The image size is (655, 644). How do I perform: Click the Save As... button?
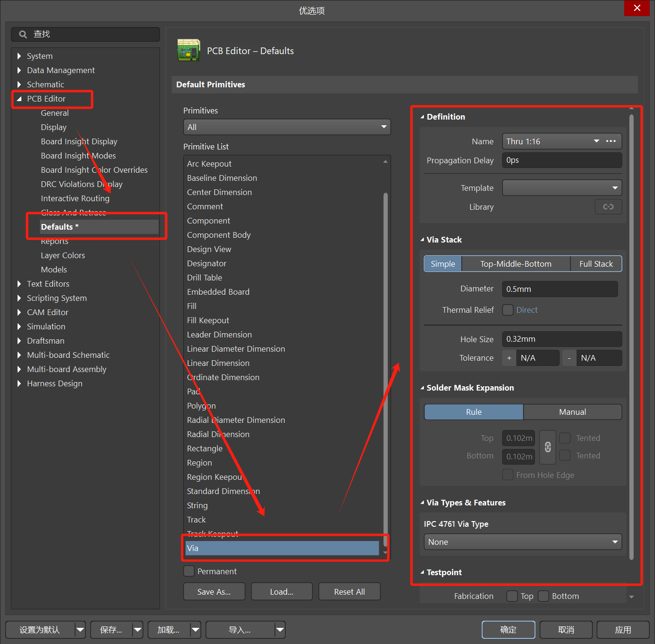[214, 592]
